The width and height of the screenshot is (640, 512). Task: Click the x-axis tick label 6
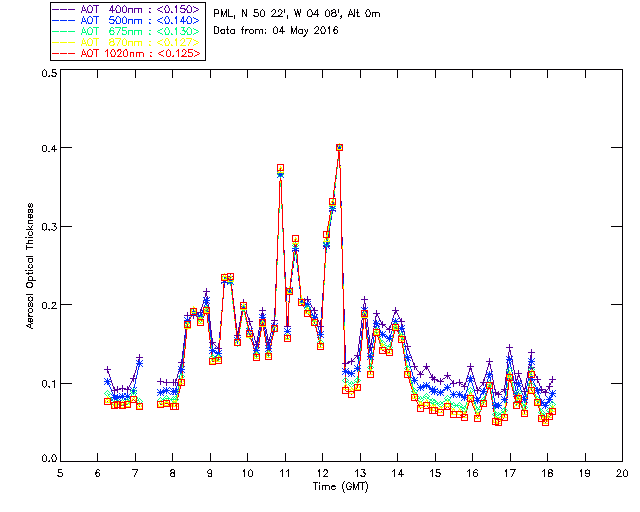tap(98, 473)
